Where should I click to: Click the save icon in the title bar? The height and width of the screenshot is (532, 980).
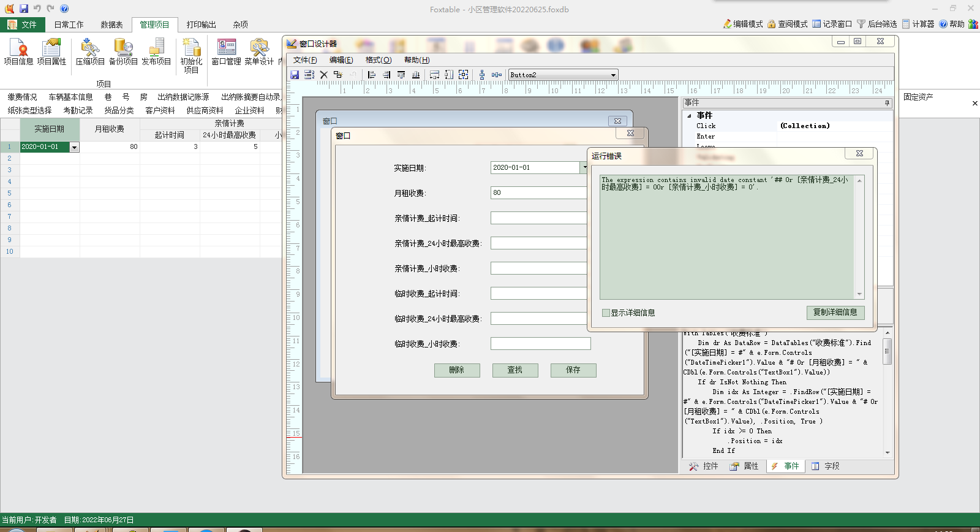(24, 9)
